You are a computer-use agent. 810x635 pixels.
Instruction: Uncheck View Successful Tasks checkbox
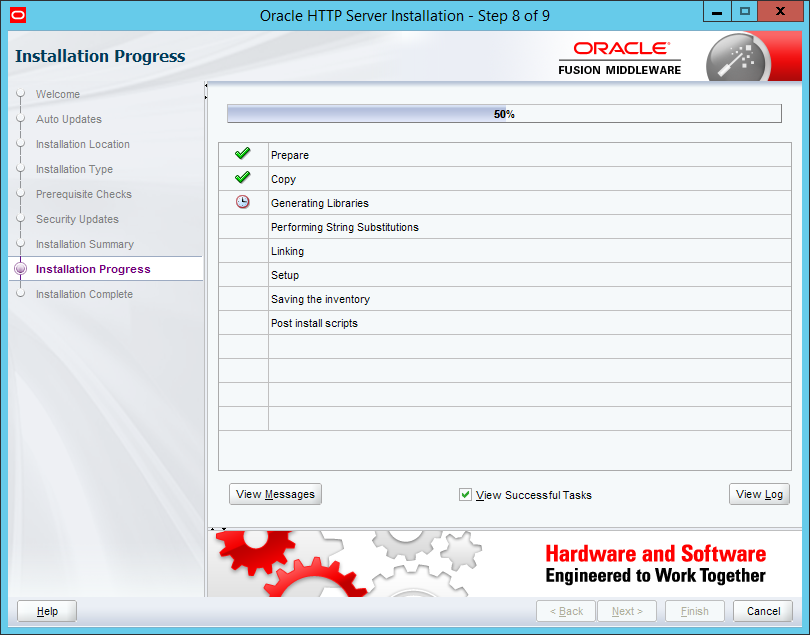[465, 494]
